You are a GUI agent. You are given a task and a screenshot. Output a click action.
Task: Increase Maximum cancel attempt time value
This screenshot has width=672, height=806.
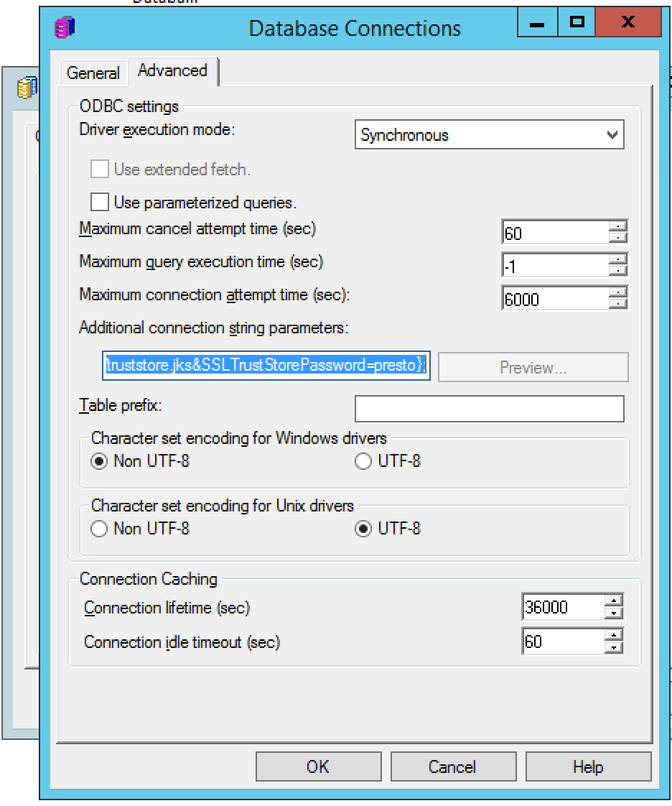617,226
